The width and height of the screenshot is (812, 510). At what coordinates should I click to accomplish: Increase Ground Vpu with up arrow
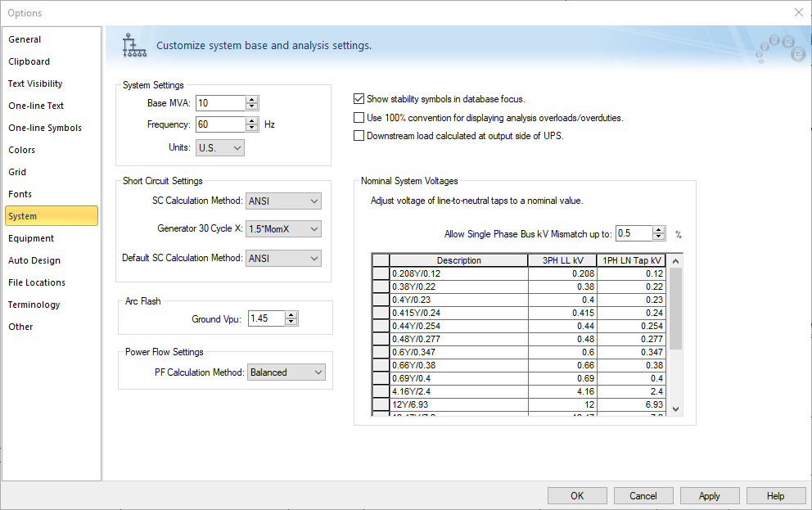[291, 314]
